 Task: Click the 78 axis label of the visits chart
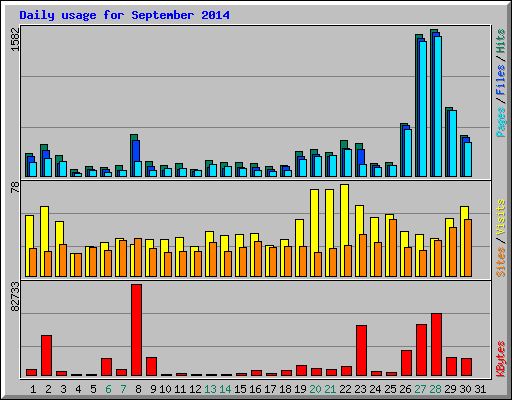tap(16, 187)
